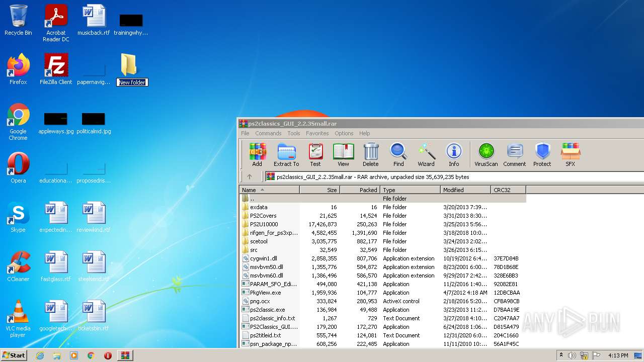Select the PS2Covers folder
The image size is (644, 362).
(x=383, y=216)
